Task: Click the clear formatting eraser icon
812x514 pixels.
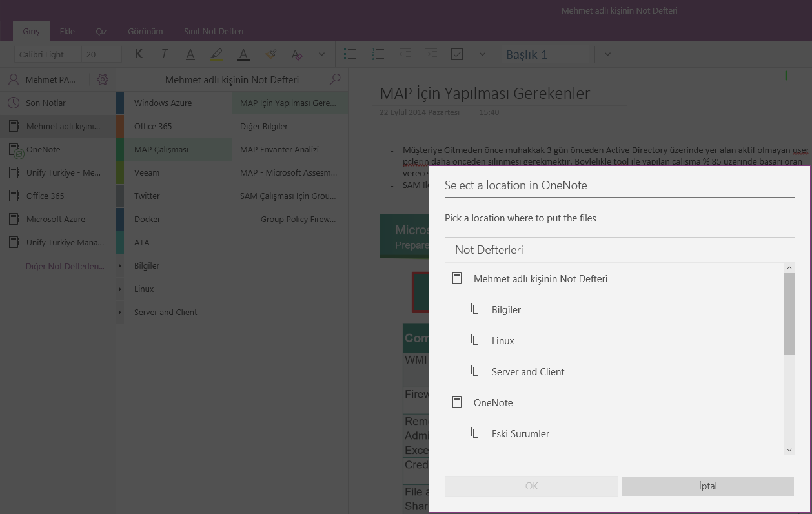Action: (x=297, y=54)
